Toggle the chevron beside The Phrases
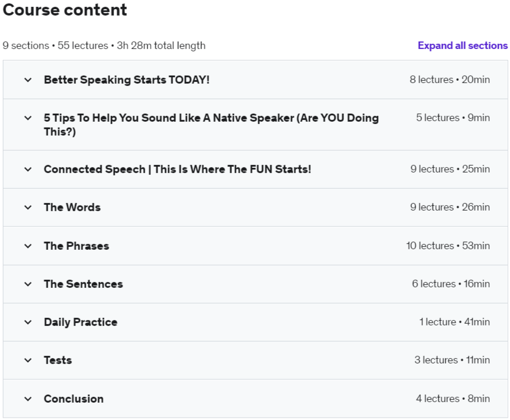This screenshot has height=420, width=510. pyautogui.click(x=28, y=246)
